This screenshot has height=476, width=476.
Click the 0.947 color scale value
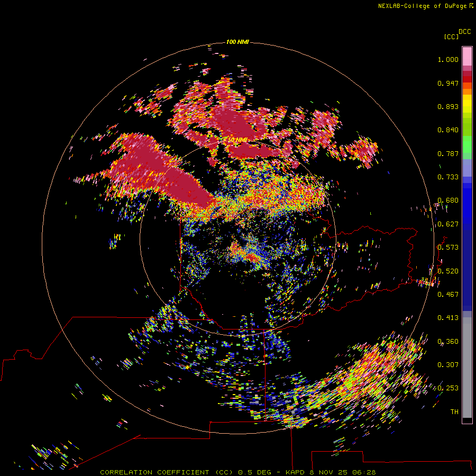[448, 83]
